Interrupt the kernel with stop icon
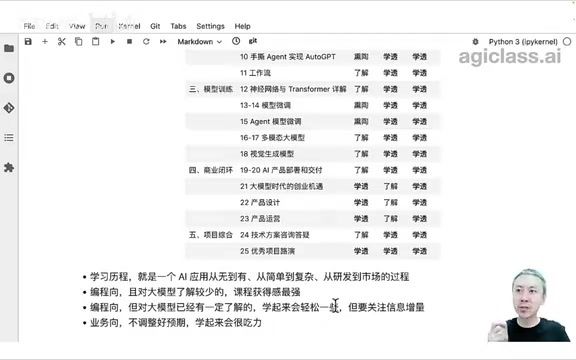This screenshot has width=576, height=360. click(x=129, y=42)
